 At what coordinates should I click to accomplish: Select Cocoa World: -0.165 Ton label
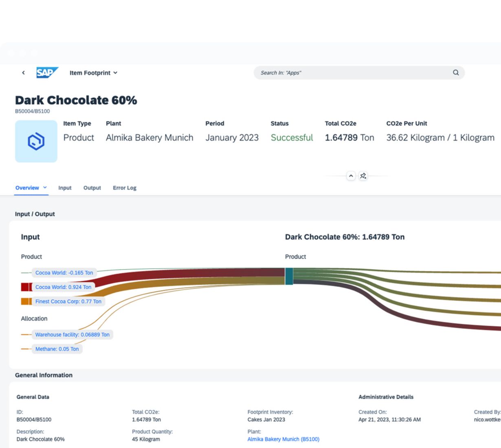pos(64,273)
